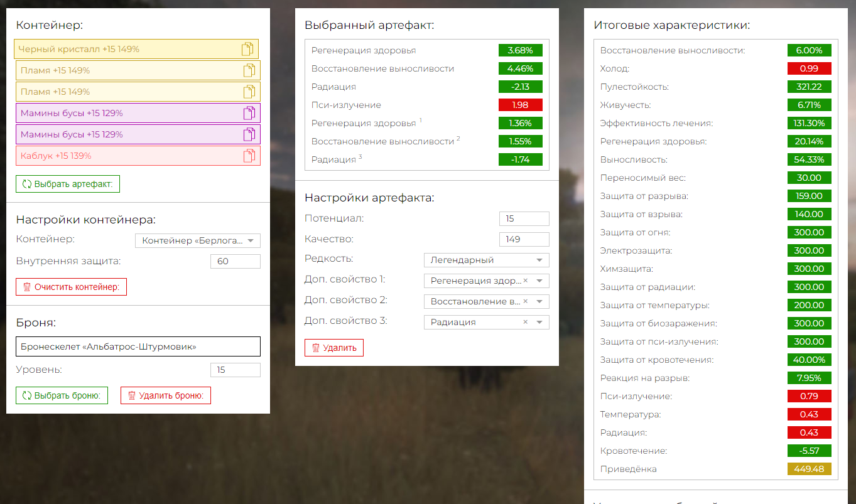This screenshot has height=504, width=856.
Task: Copy the Каблук artifact via its icon
Action: coord(249,156)
